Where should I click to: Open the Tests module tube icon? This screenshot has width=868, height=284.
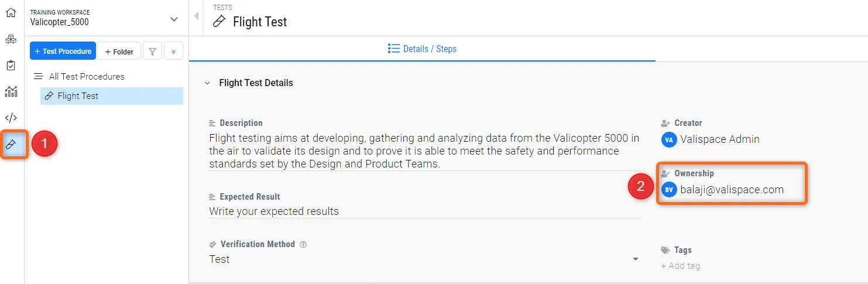(11, 144)
